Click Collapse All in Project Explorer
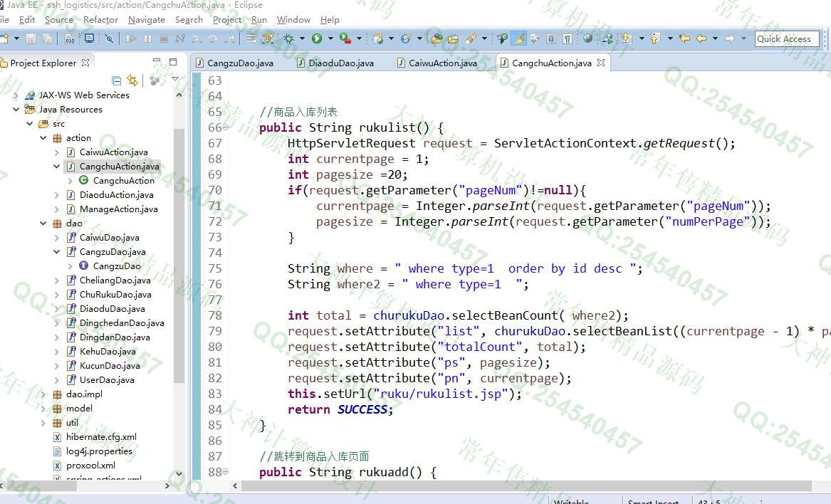831x504 pixels. pos(117,80)
